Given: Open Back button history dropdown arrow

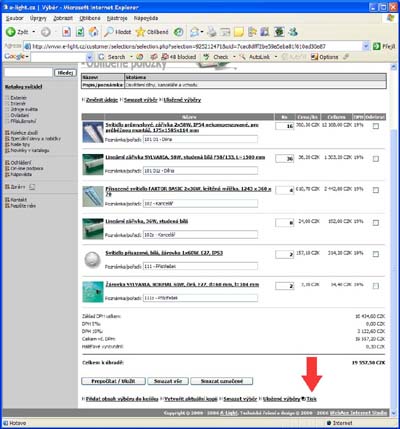Looking at the screenshot, I should pos(34,32).
